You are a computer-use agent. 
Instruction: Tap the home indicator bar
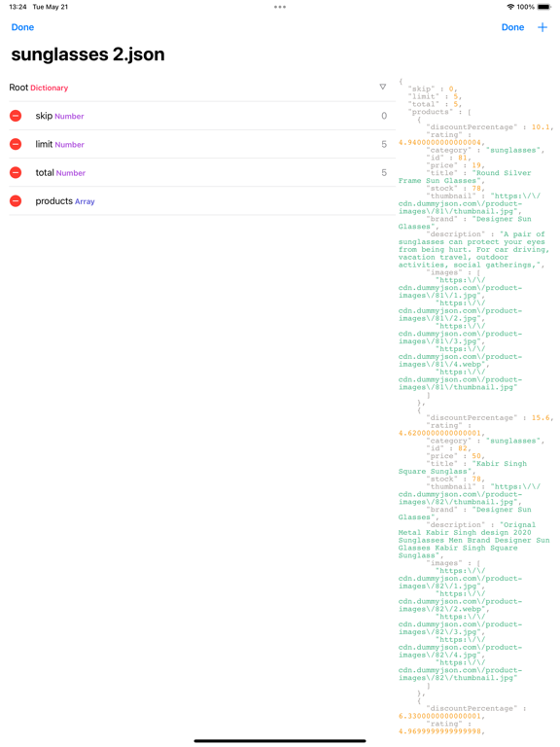[280, 741]
